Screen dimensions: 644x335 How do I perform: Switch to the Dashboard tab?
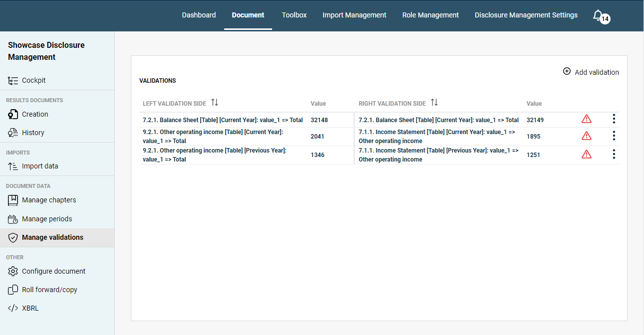(199, 15)
